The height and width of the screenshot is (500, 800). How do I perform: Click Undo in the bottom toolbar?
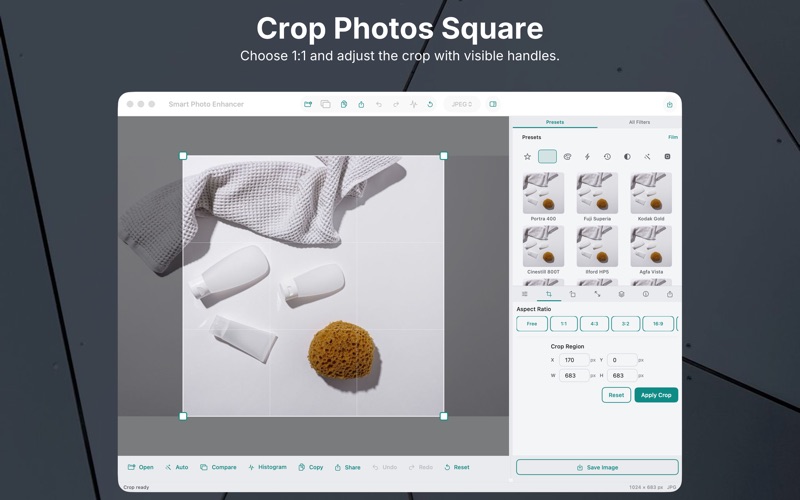coord(385,467)
